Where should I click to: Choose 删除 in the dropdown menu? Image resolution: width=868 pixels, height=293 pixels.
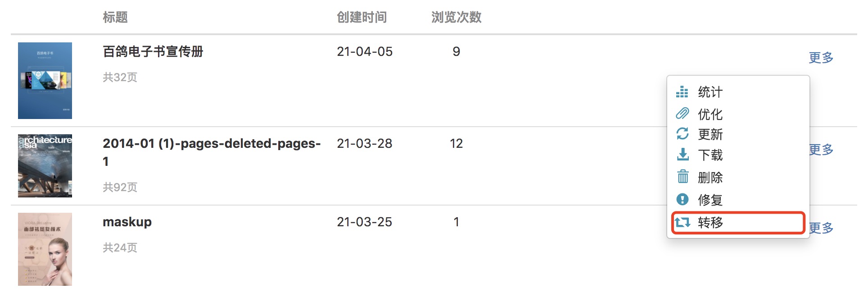pos(710,178)
